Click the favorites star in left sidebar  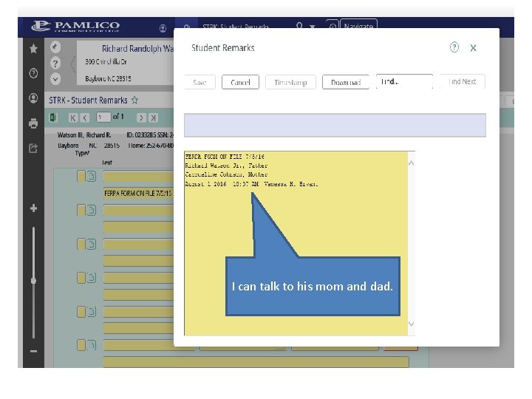pyautogui.click(x=33, y=49)
